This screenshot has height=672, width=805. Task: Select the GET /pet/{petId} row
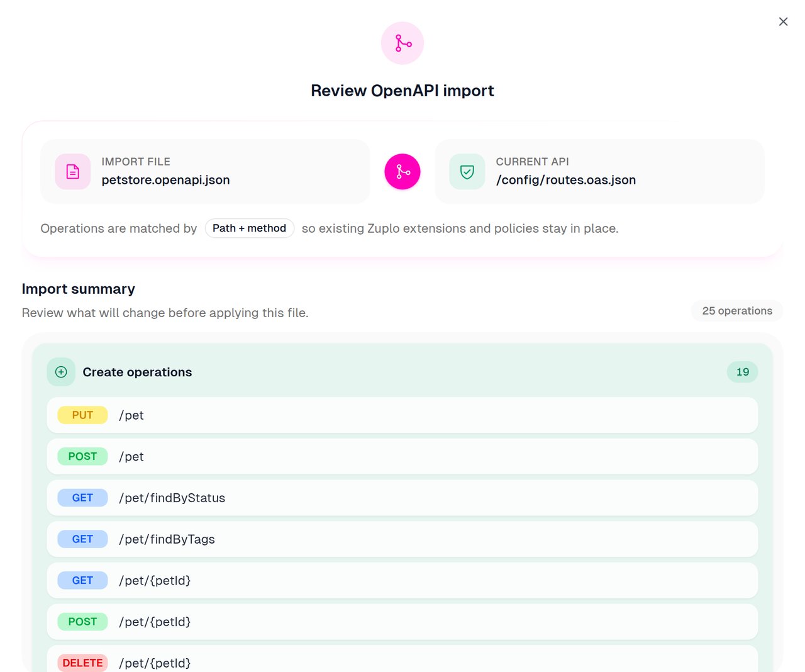[x=402, y=580]
